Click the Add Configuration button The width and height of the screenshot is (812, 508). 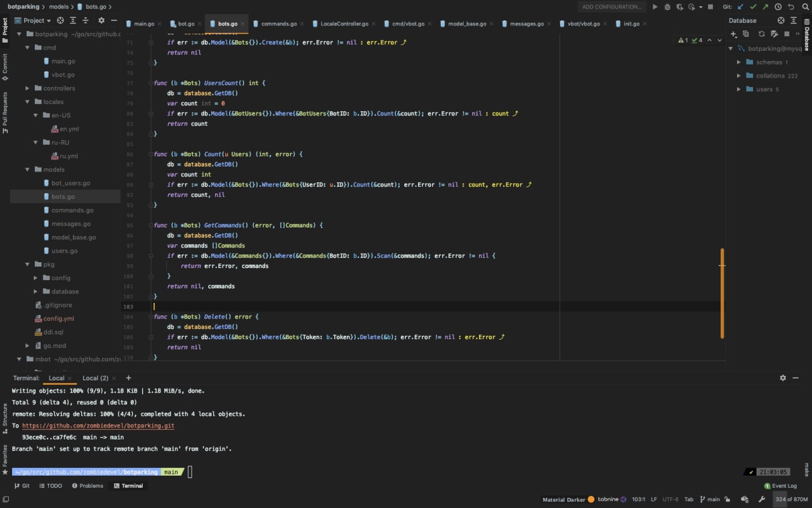(x=612, y=7)
